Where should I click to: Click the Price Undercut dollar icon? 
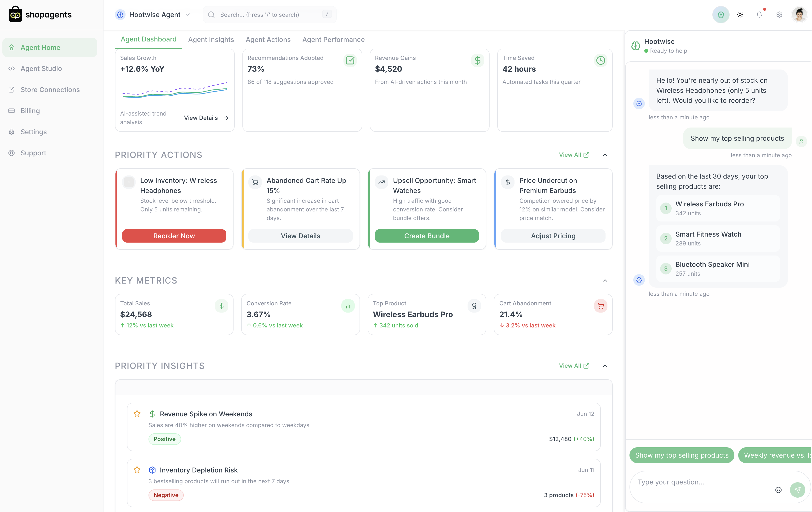click(x=508, y=182)
